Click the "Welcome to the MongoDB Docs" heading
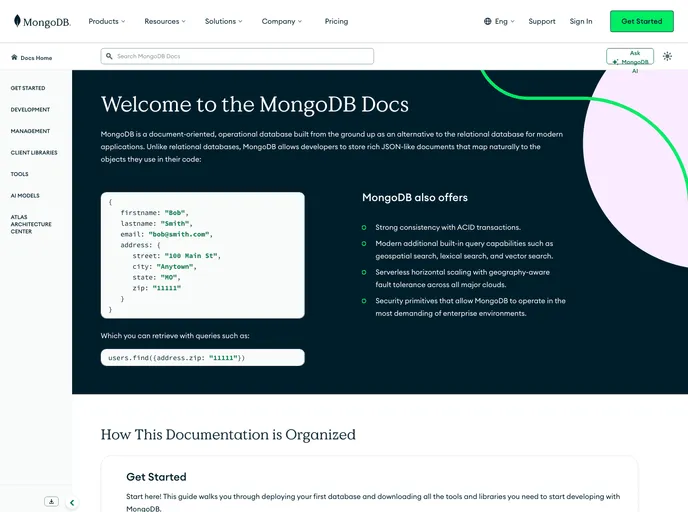Screen dimensions: 688x512 [x=254, y=104]
